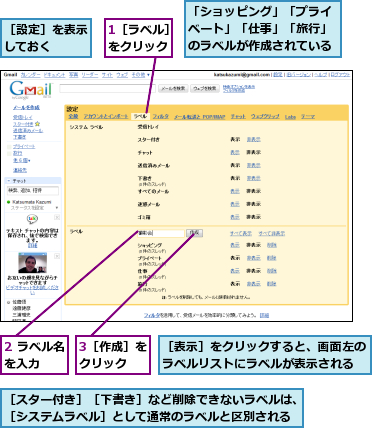Image resolution: width=372 pixels, height=428 pixels.
Task: Click the 作成 button to create label
Action: [x=194, y=233]
